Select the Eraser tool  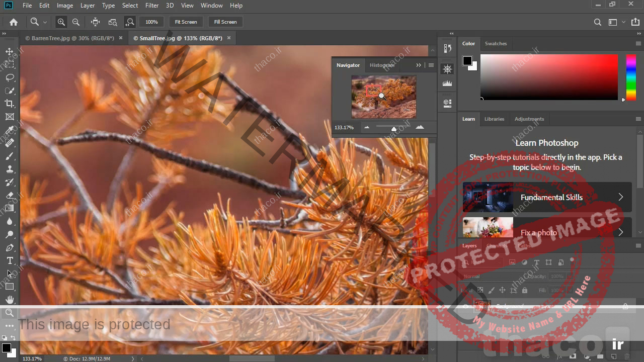pos(10,196)
